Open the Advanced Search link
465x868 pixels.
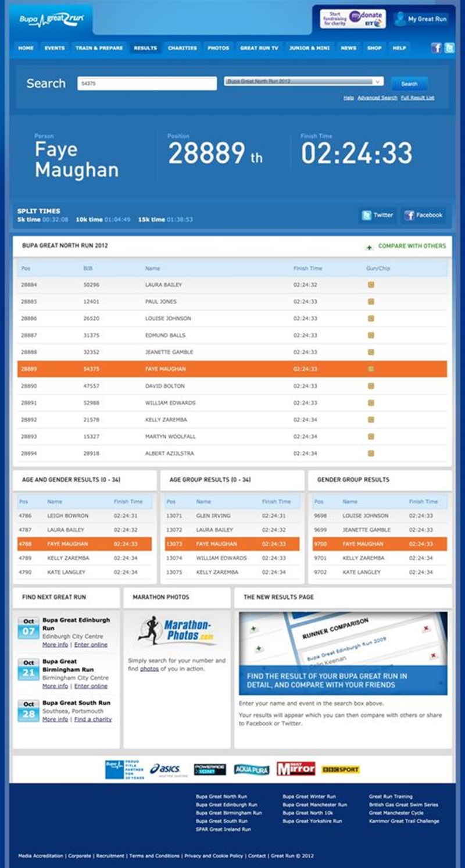378,98
